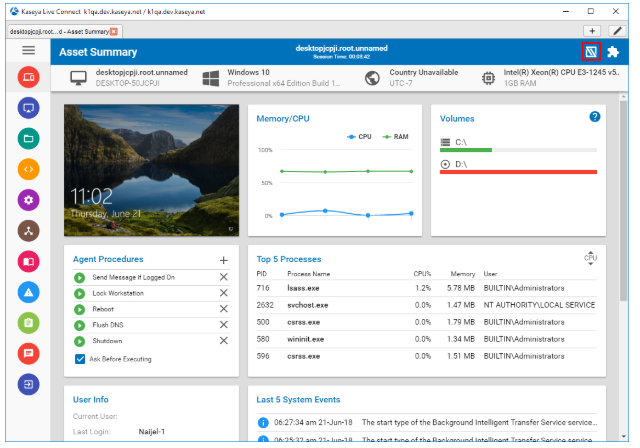
Task: Remove the Flush DNS procedure
Action: click(224, 325)
